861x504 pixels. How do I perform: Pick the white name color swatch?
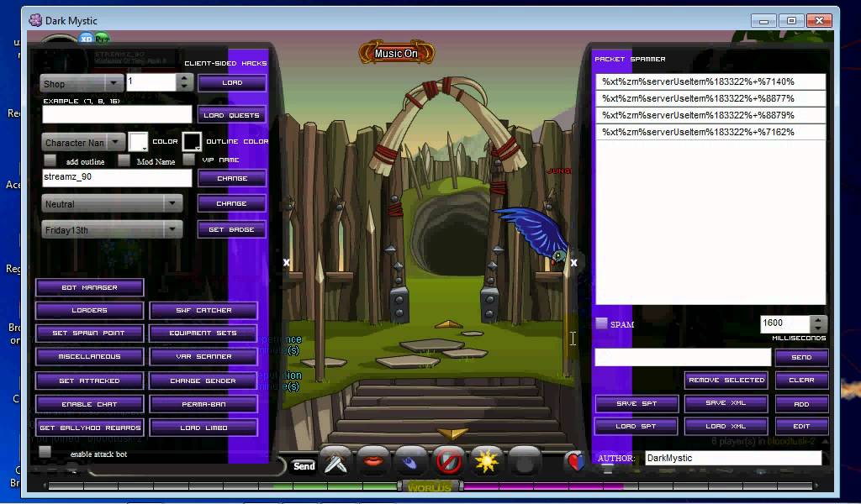coord(138,141)
